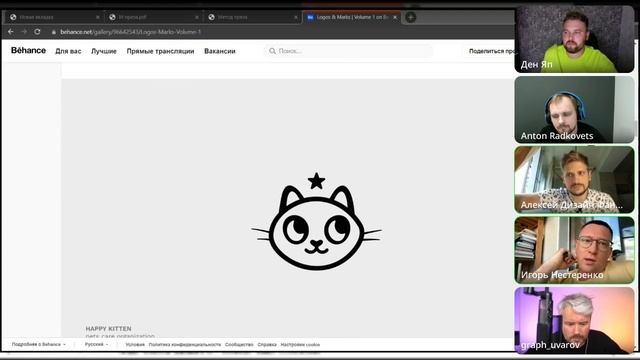Click the lock icon in the address bar
Image resolution: width=640 pixels, height=360 pixels.
click(53, 32)
